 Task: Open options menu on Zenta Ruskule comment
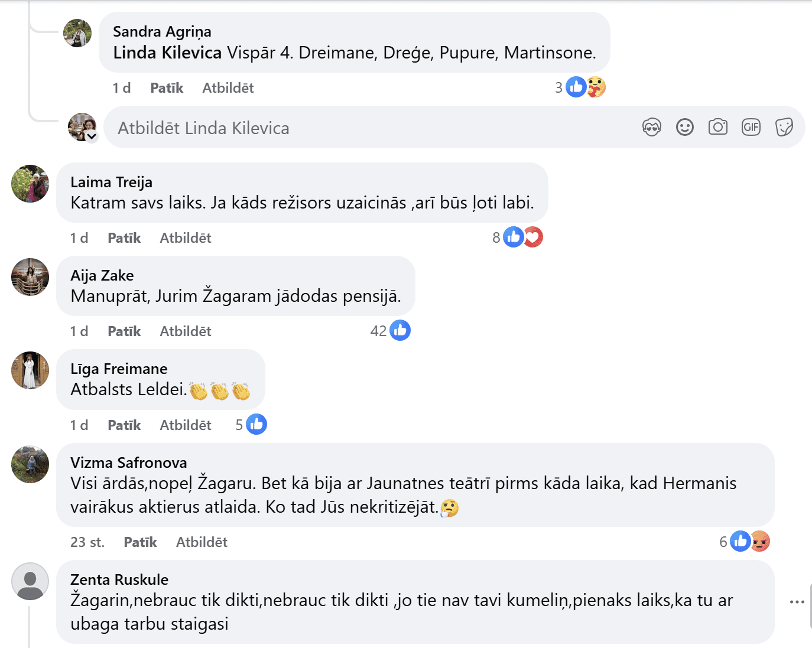[x=797, y=602]
